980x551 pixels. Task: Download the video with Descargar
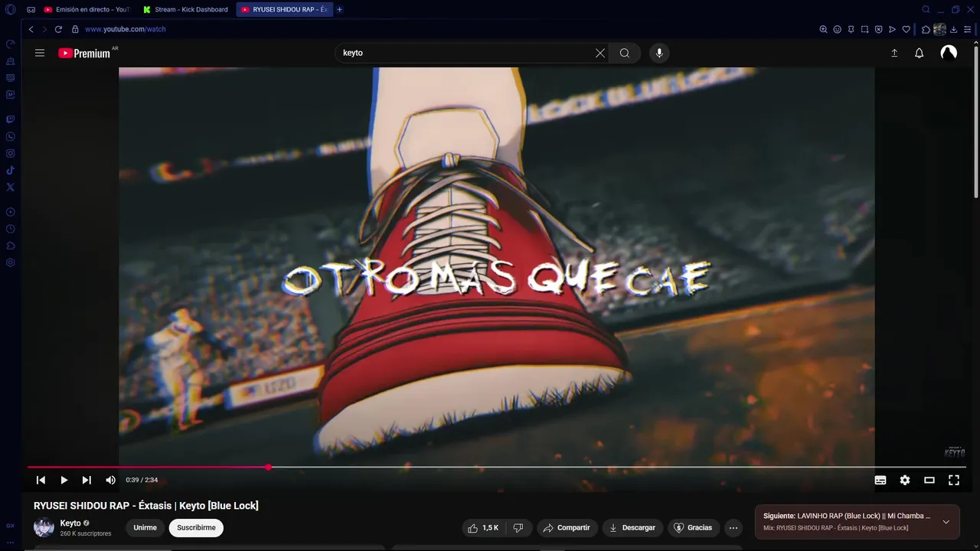(x=632, y=527)
